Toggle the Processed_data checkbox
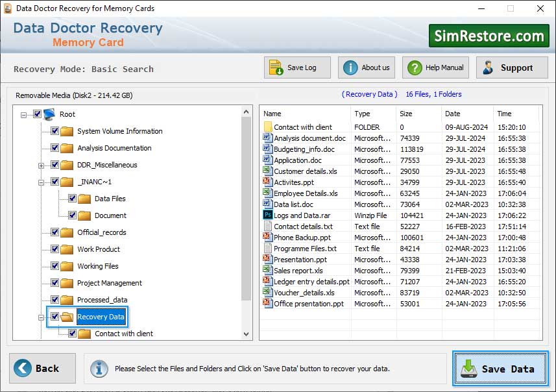556x392 pixels. point(54,300)
